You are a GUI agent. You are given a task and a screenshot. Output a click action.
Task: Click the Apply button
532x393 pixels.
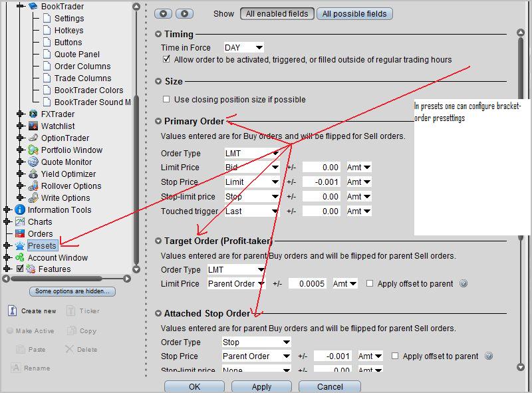point(261,386)
